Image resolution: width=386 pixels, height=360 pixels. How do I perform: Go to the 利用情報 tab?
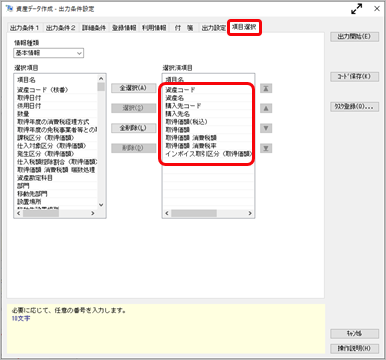pyautogui.click(x=154, y=28)
